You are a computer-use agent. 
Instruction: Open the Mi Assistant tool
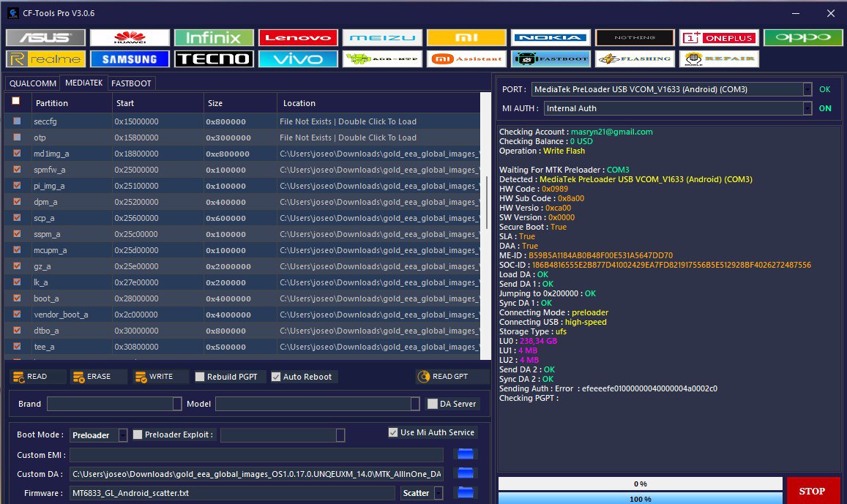(466, 59)
